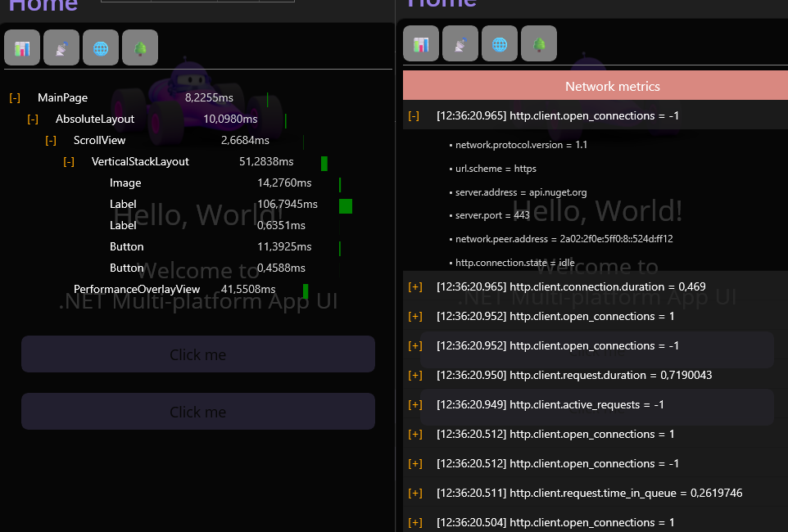This screenshot has width=788, height=532.
Task: Collapse the 12:36:20.965 open_connections = -1 entry
Action: tap(414, 116)
